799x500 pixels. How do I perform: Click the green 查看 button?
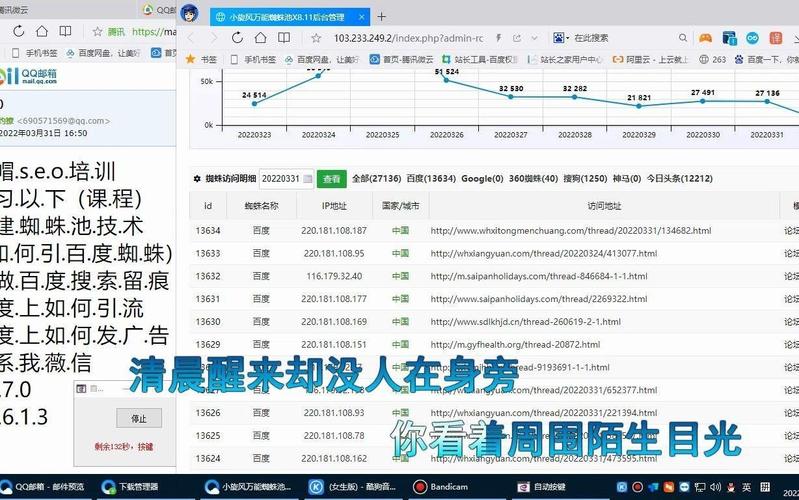click(331, 178)
